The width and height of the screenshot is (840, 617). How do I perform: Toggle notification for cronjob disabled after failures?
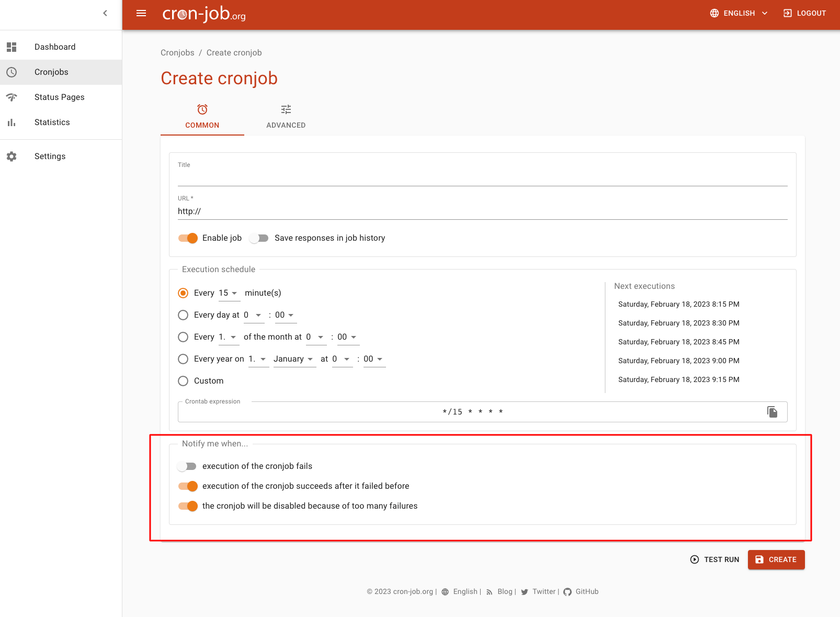[x=188, y=506]
